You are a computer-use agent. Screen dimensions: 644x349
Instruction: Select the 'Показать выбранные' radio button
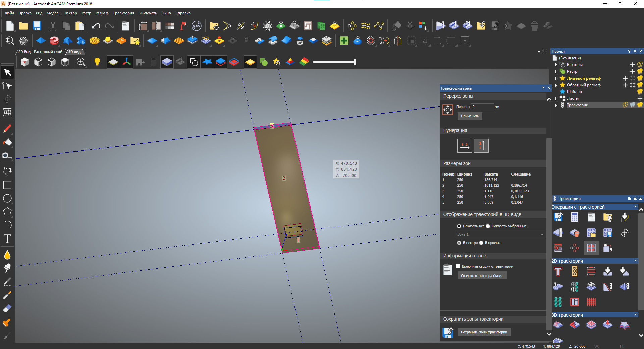(488, 226)
